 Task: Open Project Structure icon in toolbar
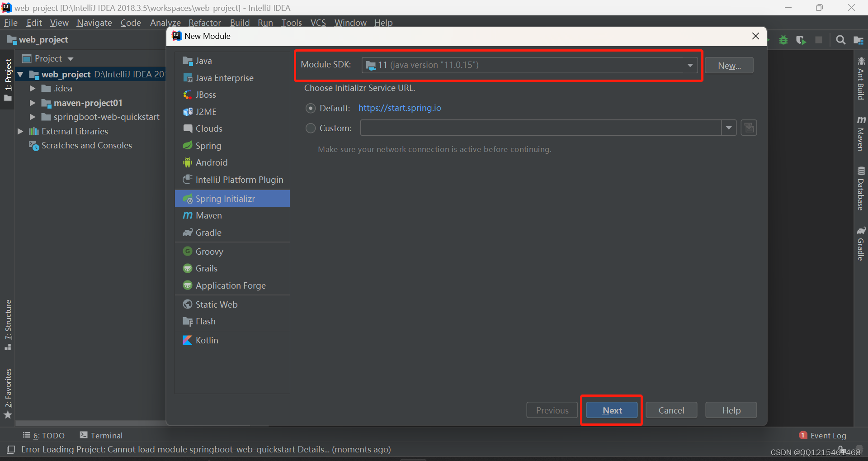click(859, 40)
